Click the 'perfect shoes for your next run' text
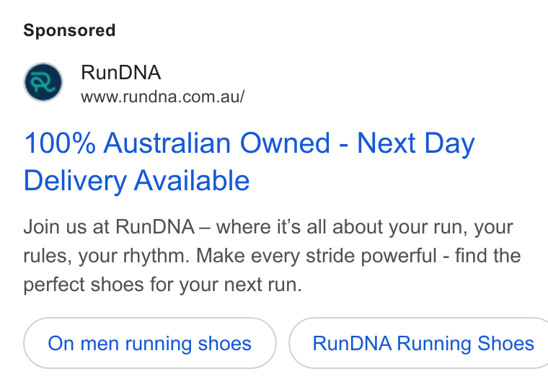 tap(161, 285)
